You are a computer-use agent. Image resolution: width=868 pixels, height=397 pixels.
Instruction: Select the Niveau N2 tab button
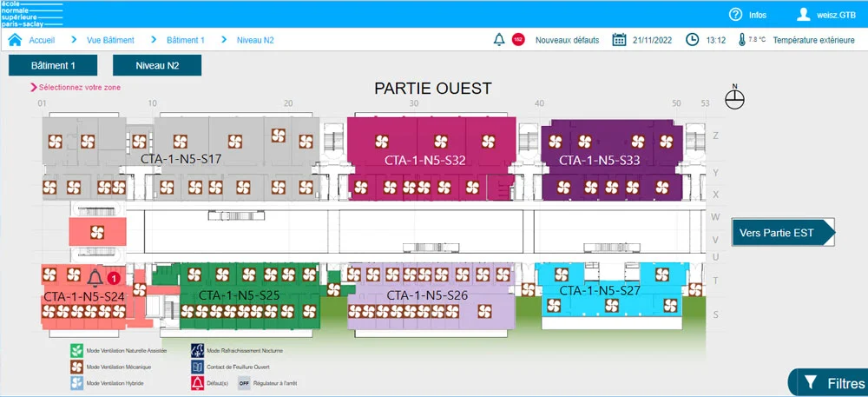[x=157, y=65]
